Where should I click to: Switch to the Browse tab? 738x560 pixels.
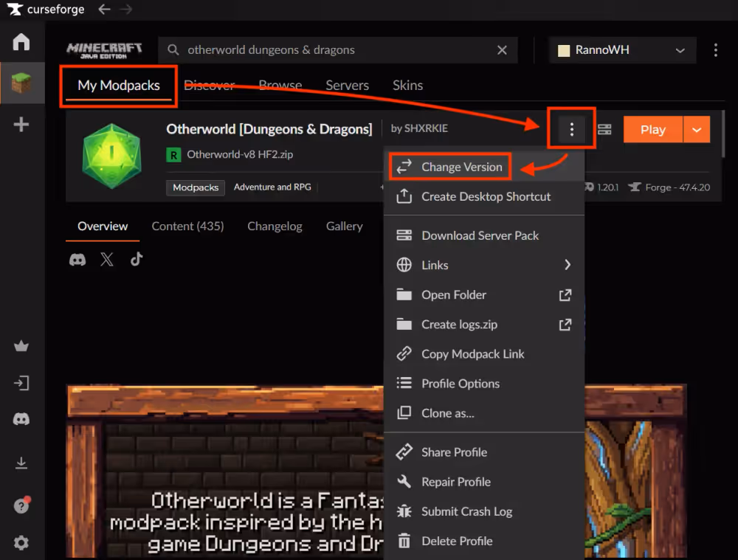click(x=280, y=85)
